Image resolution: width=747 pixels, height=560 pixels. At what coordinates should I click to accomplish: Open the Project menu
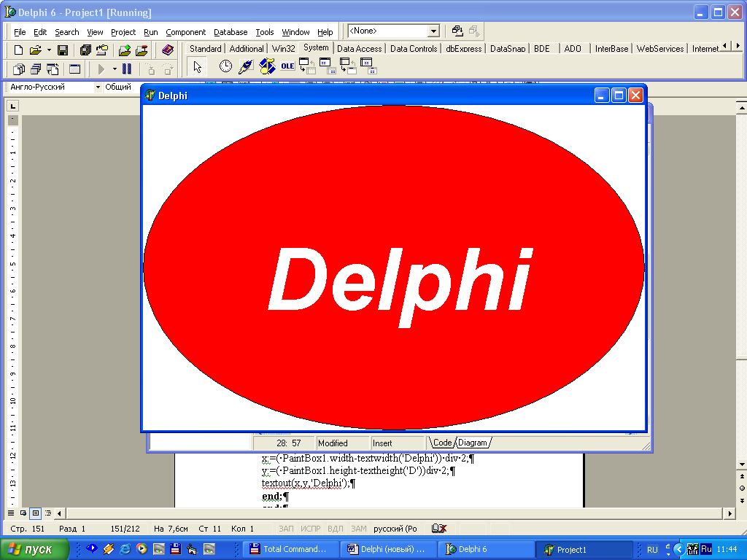point(123,32)
